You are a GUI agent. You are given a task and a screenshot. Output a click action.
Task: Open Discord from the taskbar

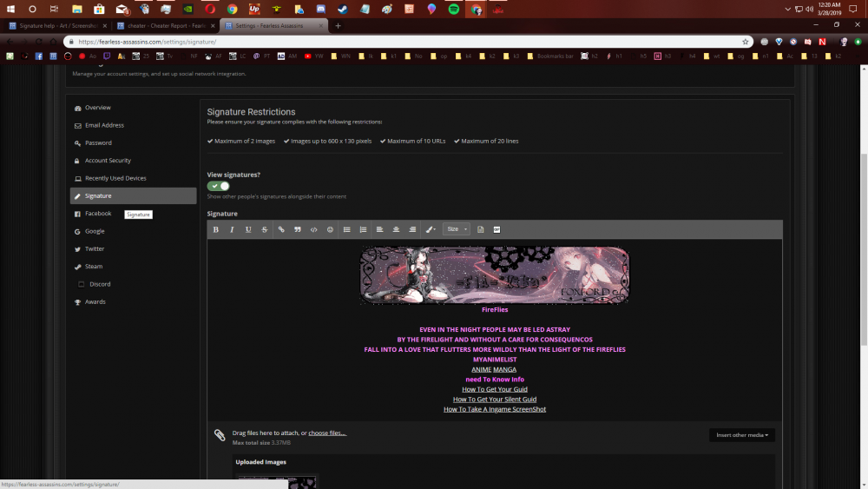point(320,9)
